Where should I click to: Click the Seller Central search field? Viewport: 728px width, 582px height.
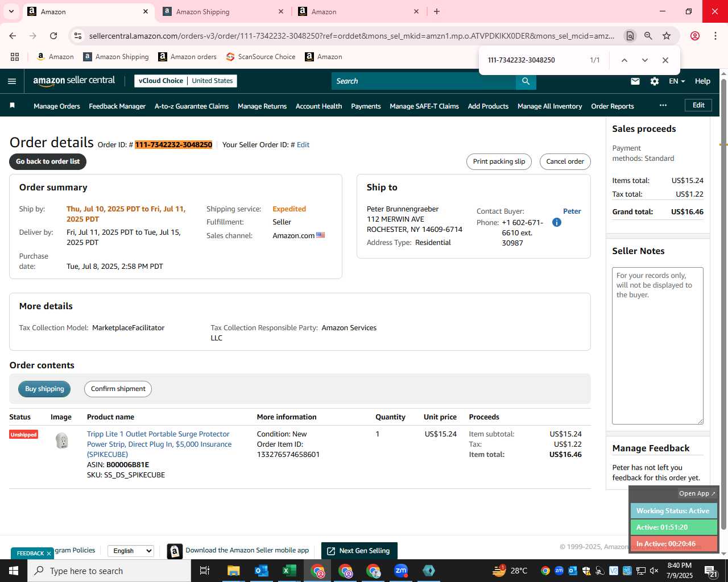[x=424, y=81]
